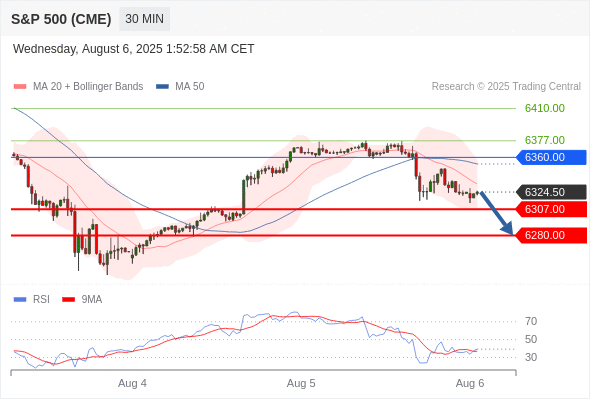Click the 30 MIN timeframe badge

coord(144,19)
